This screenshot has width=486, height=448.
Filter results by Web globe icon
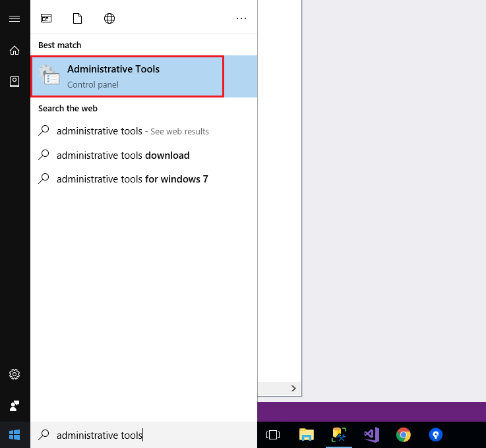pyautogui.click(x=109, y=18)
